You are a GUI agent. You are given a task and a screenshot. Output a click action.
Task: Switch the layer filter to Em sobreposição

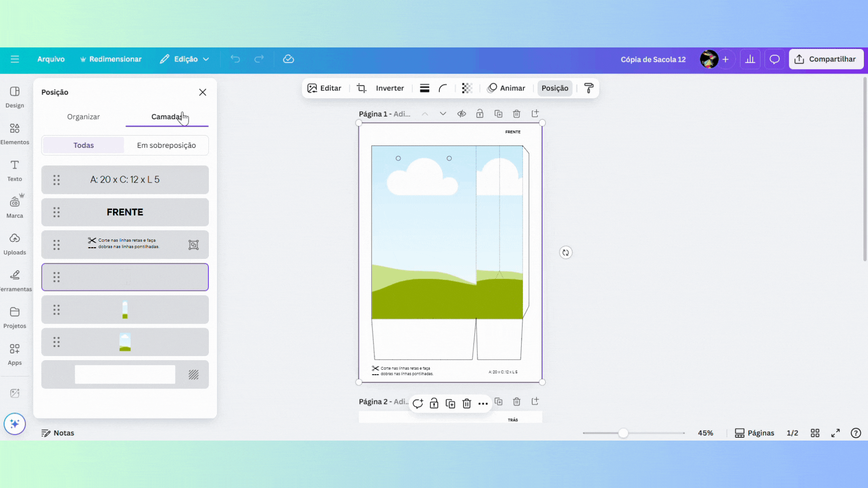click(166, 145)
